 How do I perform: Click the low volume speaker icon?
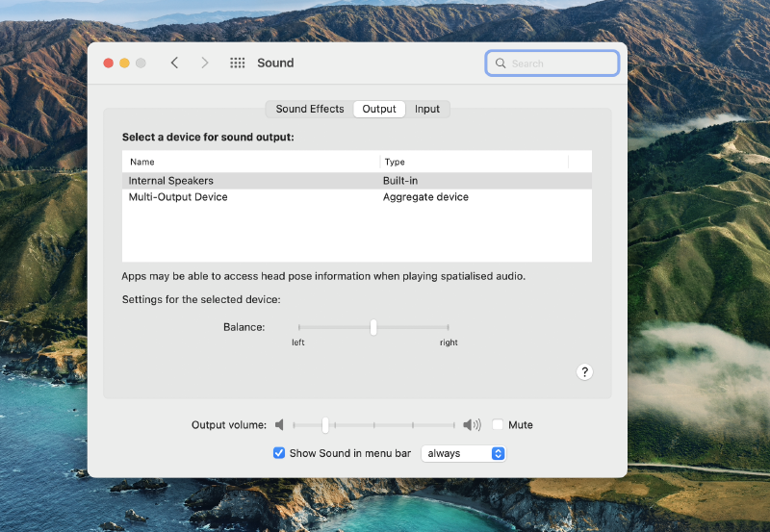279,425
